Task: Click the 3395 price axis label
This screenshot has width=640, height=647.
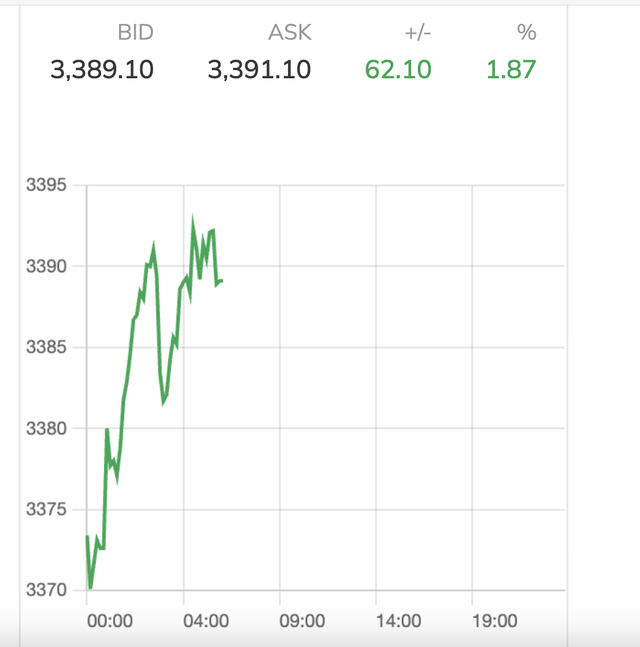Action: pyautogui.click(x=45, y=186)
